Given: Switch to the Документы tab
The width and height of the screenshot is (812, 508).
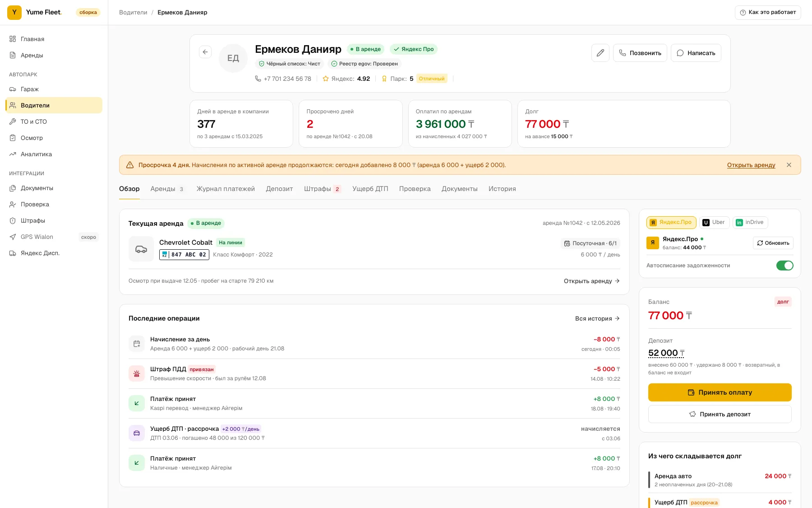Looking at the screenshot, I should click(x=460, y=189).
